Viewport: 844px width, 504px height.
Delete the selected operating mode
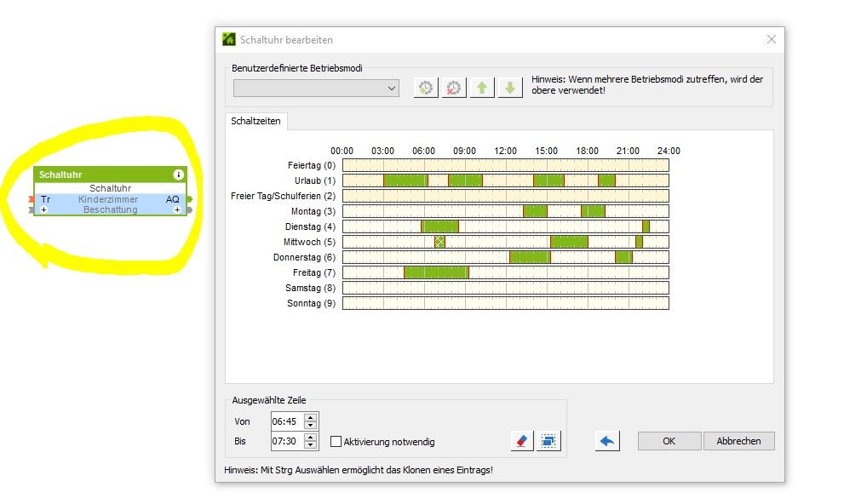(x=454, y=88)
